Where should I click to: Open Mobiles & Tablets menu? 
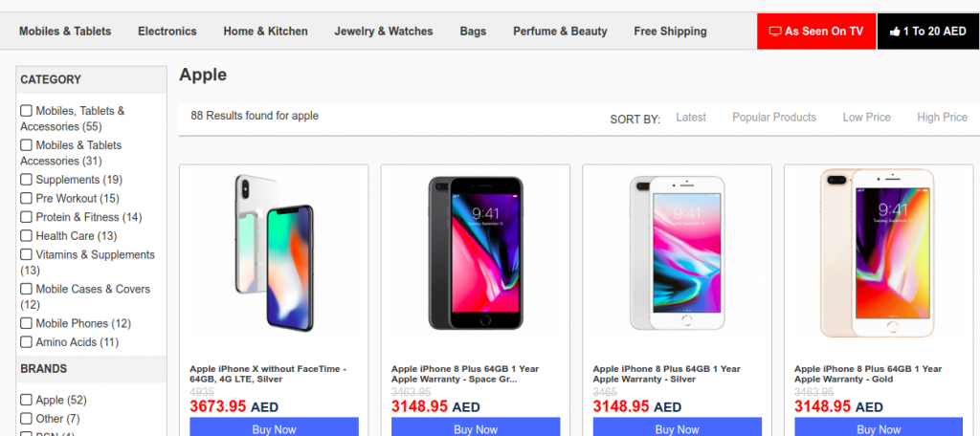click(65, 32)
